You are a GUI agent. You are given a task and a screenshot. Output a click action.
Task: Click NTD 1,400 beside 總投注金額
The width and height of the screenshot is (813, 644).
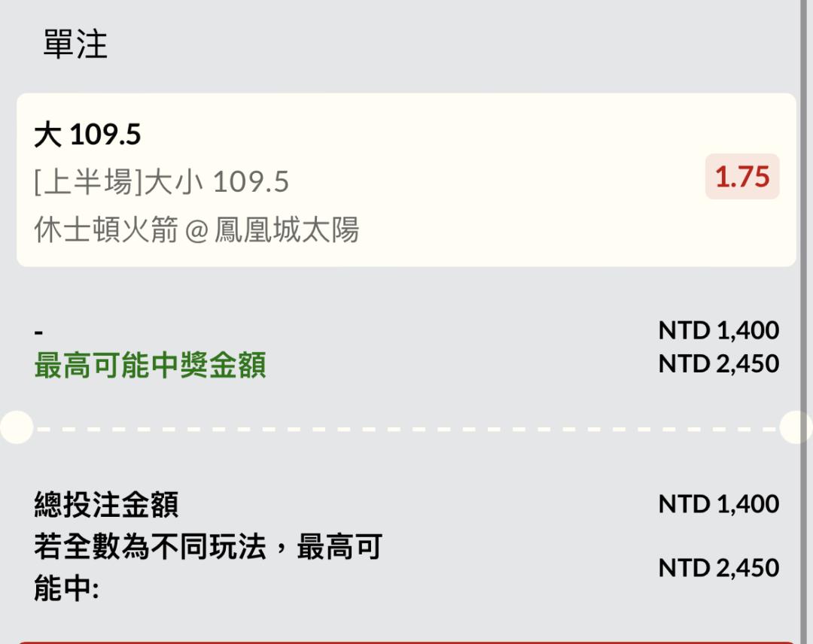point(718,504)
